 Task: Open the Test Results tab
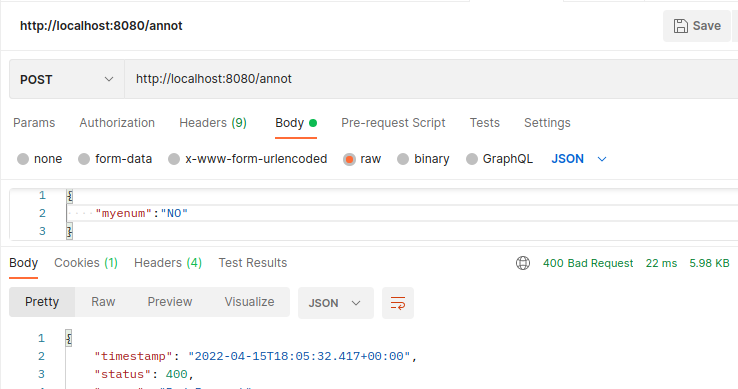pos(253,263)
